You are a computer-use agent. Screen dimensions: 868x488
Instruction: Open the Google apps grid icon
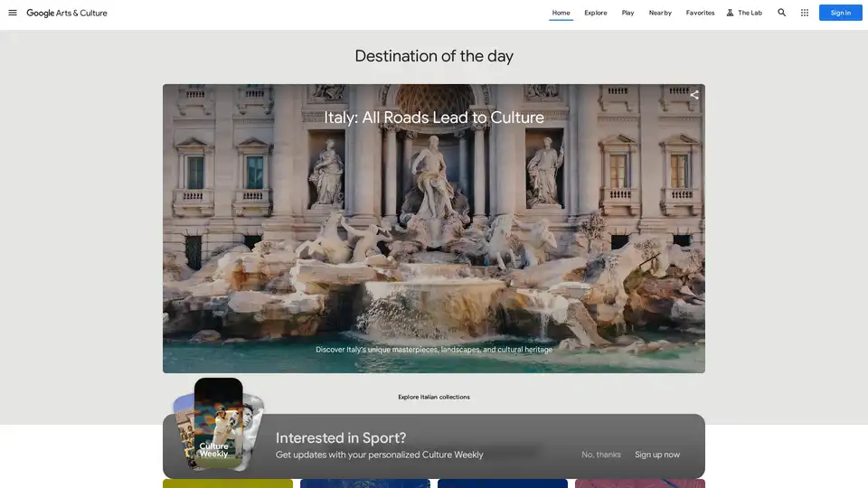pyautogui.click(x=805, y=13)
